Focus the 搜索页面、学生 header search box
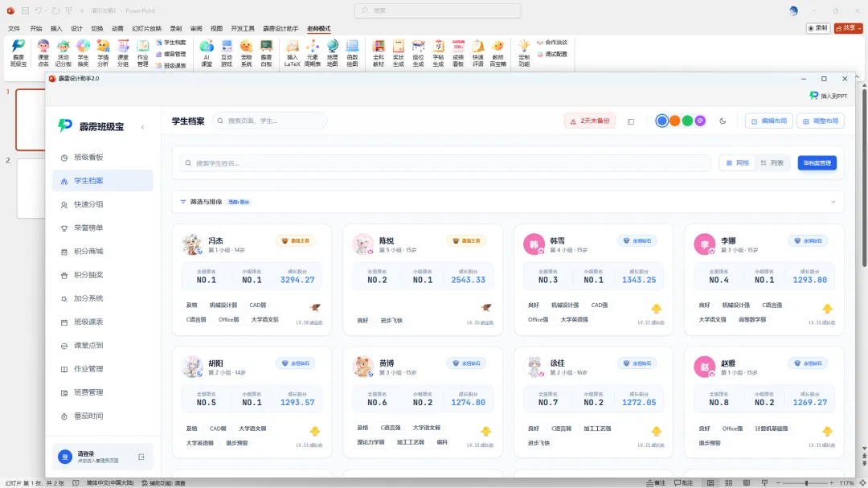This screenshot has height=488, width=868. click(x=269, y=121)
